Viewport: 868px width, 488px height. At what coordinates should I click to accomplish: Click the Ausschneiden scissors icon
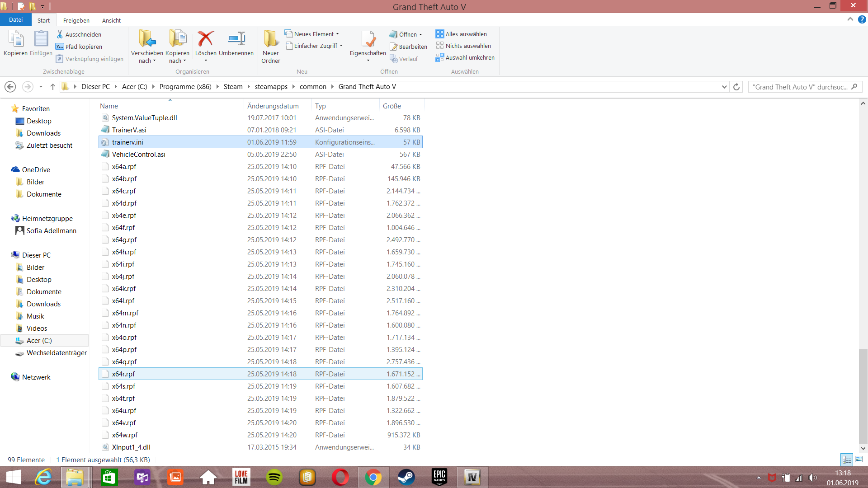[60, 34]
